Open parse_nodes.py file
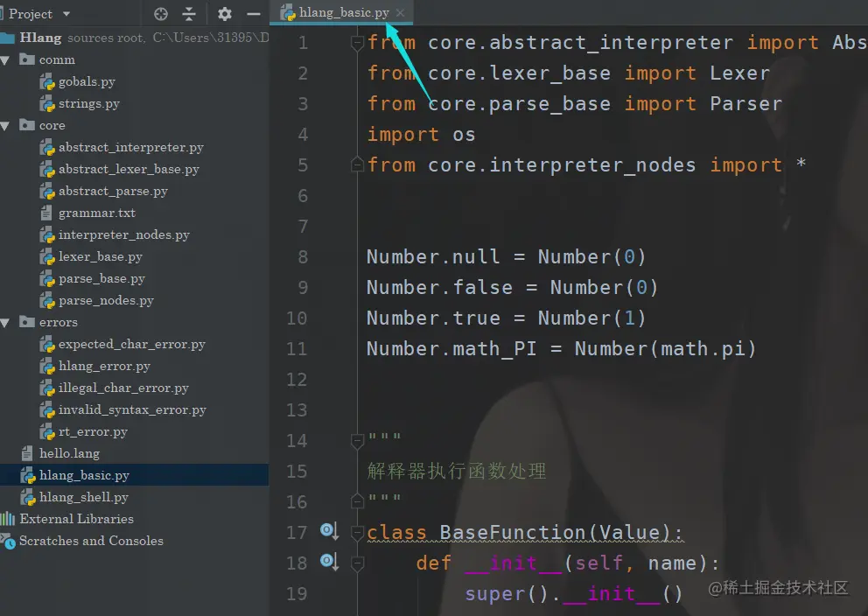 (106, 300)
